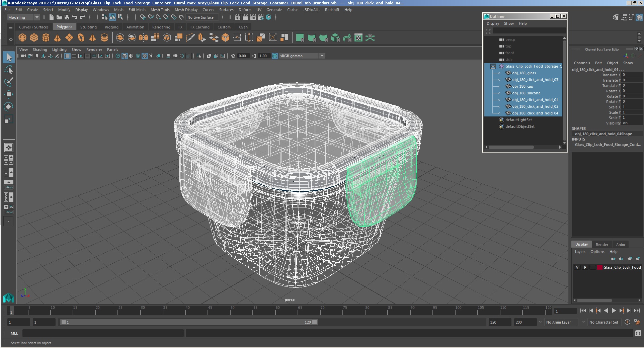Image resolution: width=644 pixels, height=348 pixels.
Task: Click the Undo arrow icon
Action: coord(75,17)
